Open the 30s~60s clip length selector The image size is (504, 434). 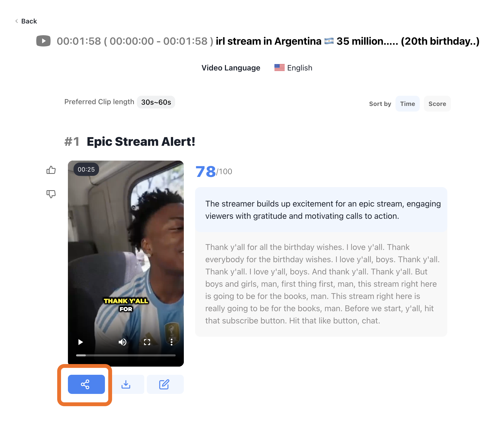coord(156,102)
